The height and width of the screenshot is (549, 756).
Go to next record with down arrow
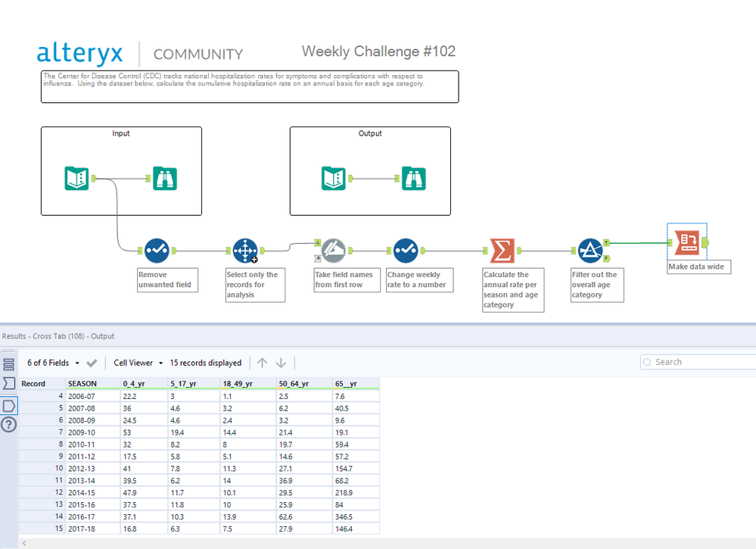tap(281, 363)
